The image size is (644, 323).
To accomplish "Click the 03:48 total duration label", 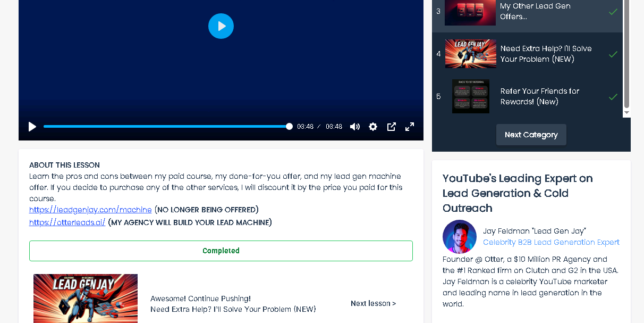I will click(x=334, y=127).
